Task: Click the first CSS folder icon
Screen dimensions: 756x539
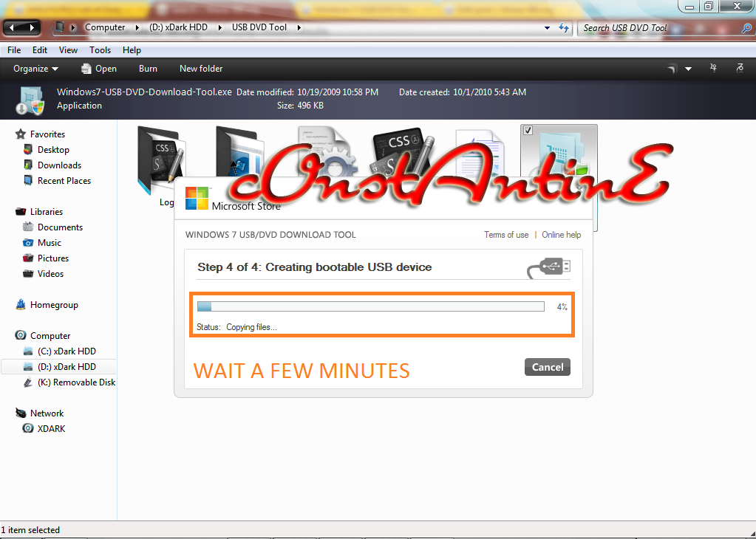Action: [160, 160]
